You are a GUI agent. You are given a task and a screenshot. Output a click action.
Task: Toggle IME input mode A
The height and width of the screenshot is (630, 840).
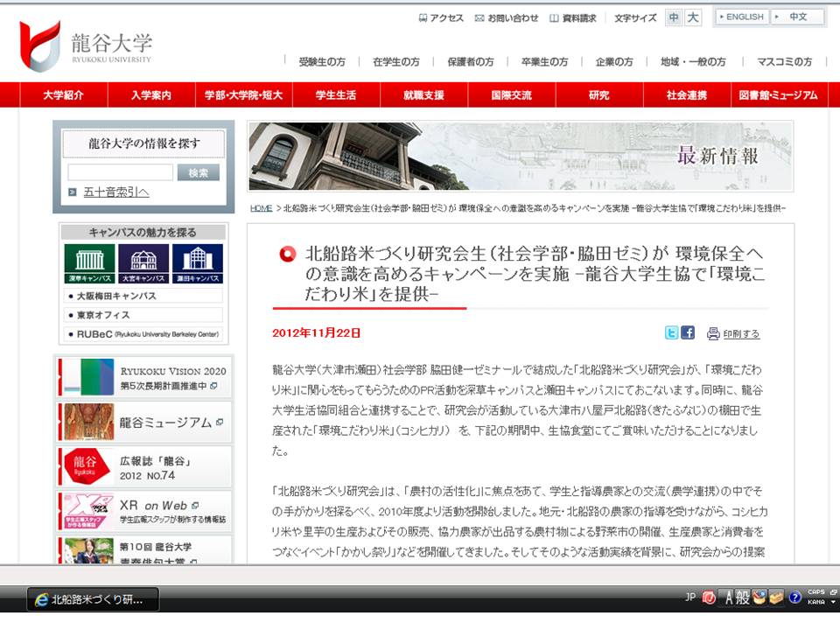tap(728, 598)
